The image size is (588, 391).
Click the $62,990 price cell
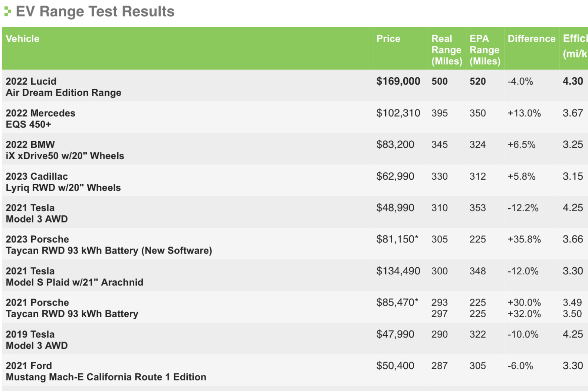[395, 176]
